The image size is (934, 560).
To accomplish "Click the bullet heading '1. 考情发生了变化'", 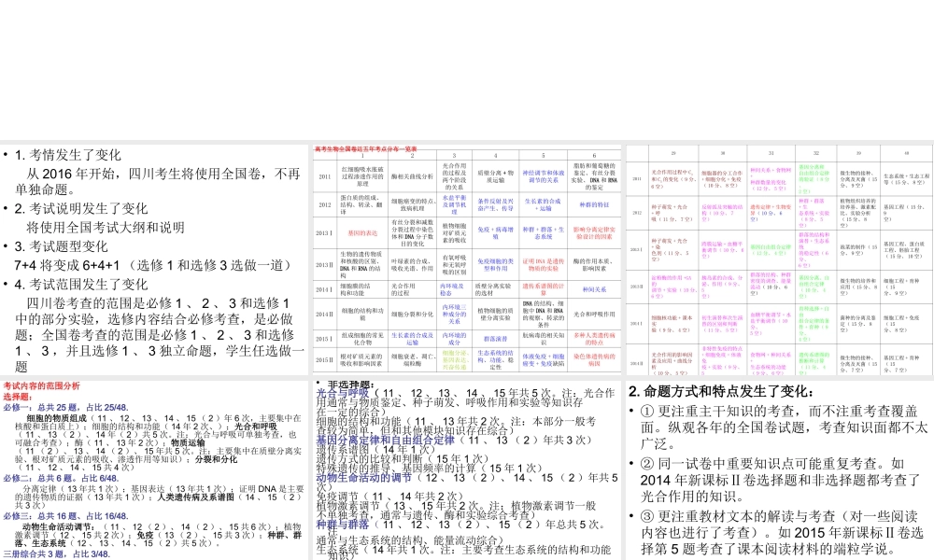I will (x=68, y=155).
